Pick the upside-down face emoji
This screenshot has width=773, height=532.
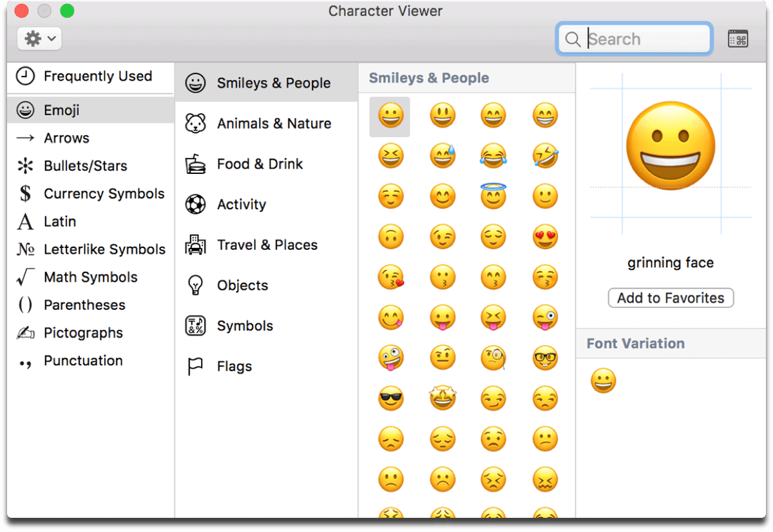click(x=390, y=238)
